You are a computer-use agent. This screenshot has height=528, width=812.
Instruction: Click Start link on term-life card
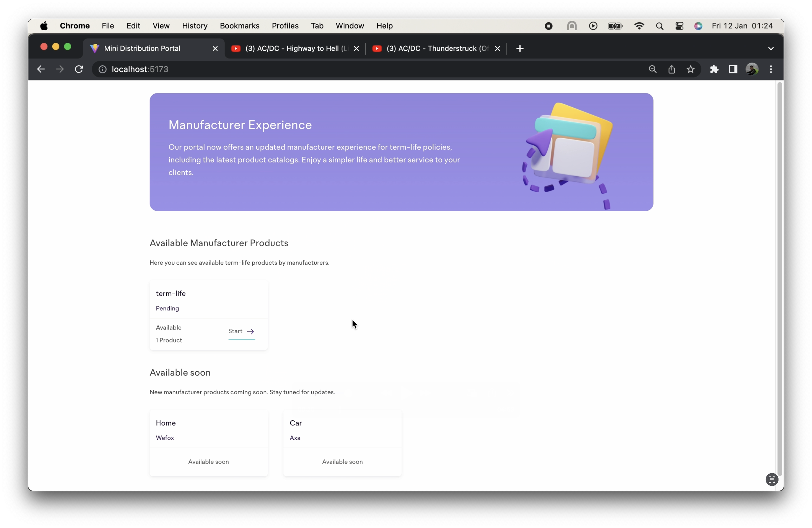pyautogui.click(x=241, y=331)
